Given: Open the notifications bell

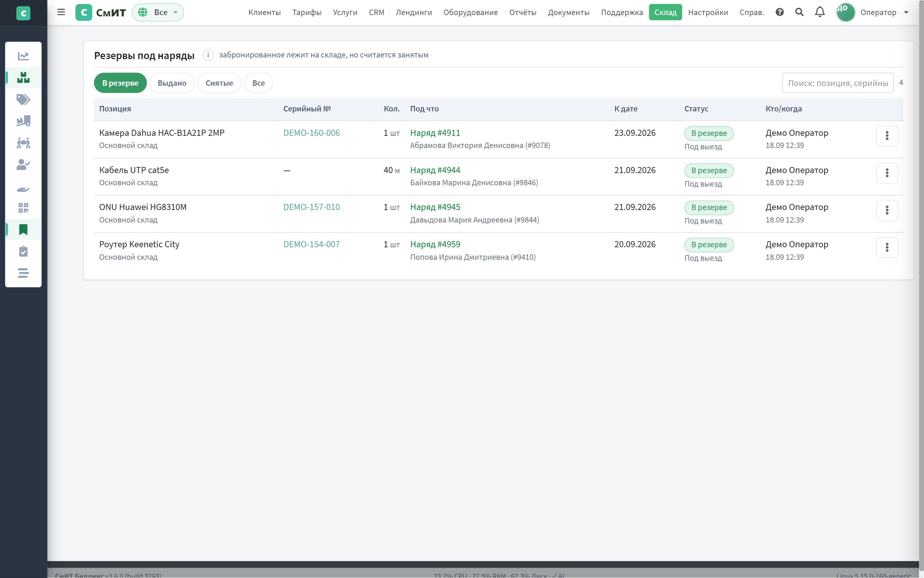Looking at the screenshot, I should (820, 12).
